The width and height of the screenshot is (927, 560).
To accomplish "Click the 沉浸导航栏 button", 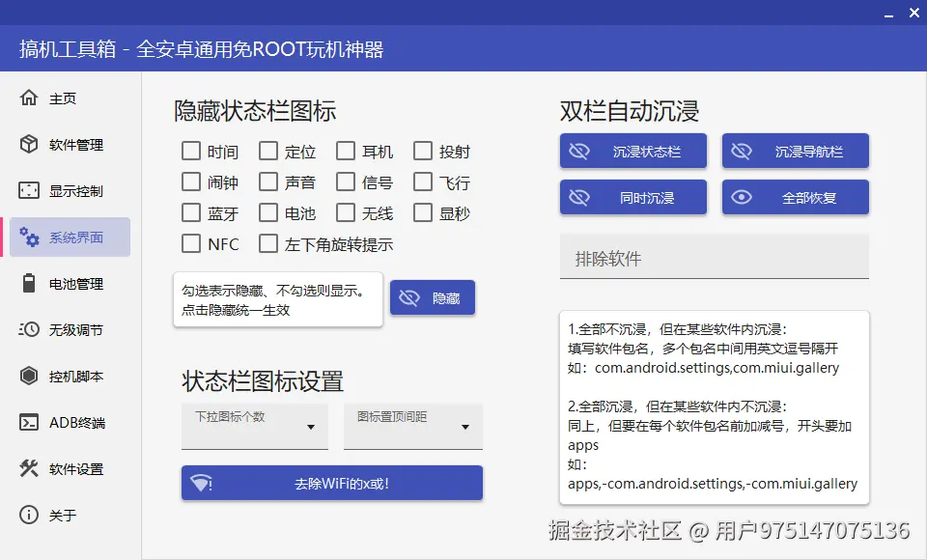I will click(x=795, y=151).
